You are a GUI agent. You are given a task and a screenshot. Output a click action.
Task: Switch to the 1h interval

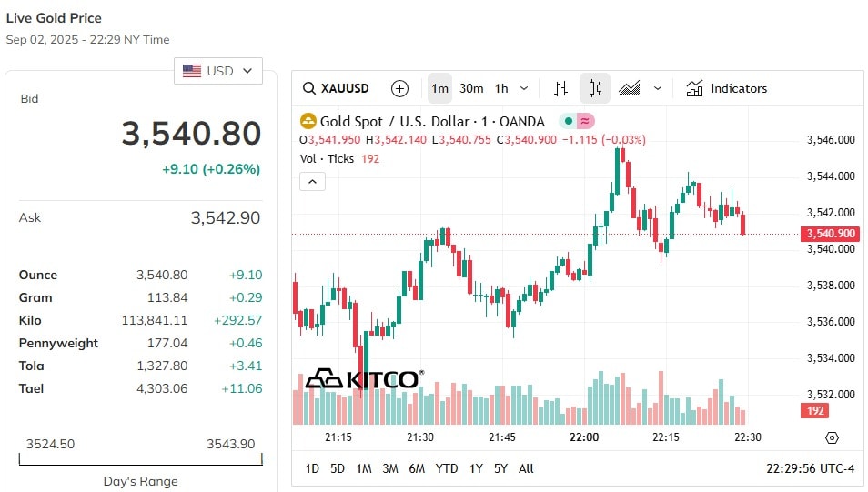(x=501, y=88)
